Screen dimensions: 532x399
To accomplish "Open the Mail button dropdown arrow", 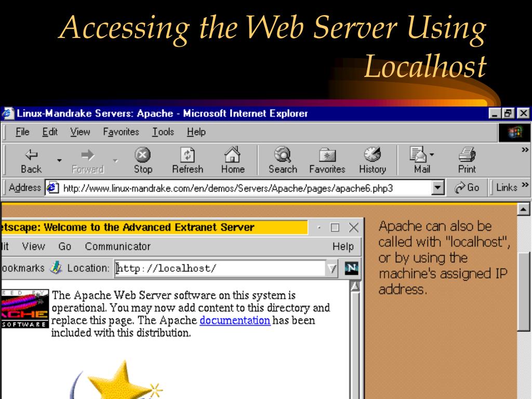I will 432,155.
